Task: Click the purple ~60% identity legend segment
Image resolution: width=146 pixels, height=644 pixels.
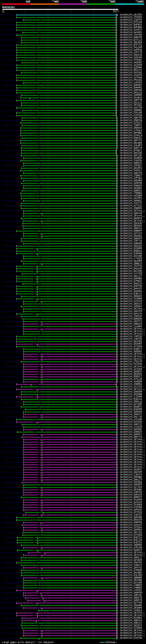Action: 73,4
